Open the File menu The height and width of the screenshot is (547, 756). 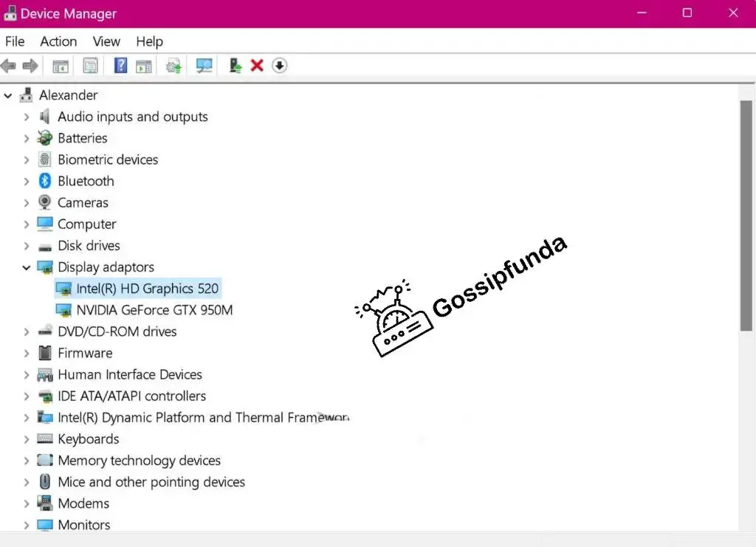15,41
